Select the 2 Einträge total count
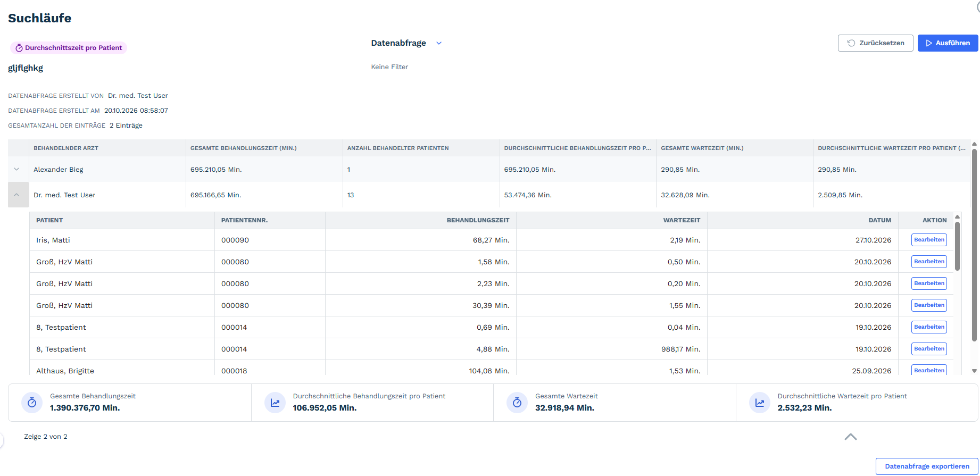Screen dimensions: 980x476 coord(126,126)
